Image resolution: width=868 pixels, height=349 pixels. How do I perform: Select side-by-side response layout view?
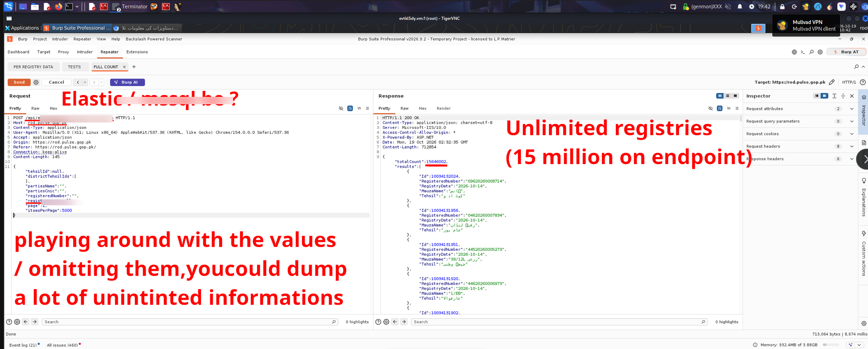(720, 96)
